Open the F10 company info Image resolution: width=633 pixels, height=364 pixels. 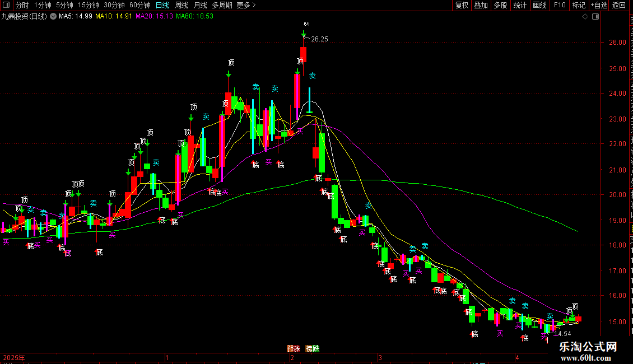560,5
